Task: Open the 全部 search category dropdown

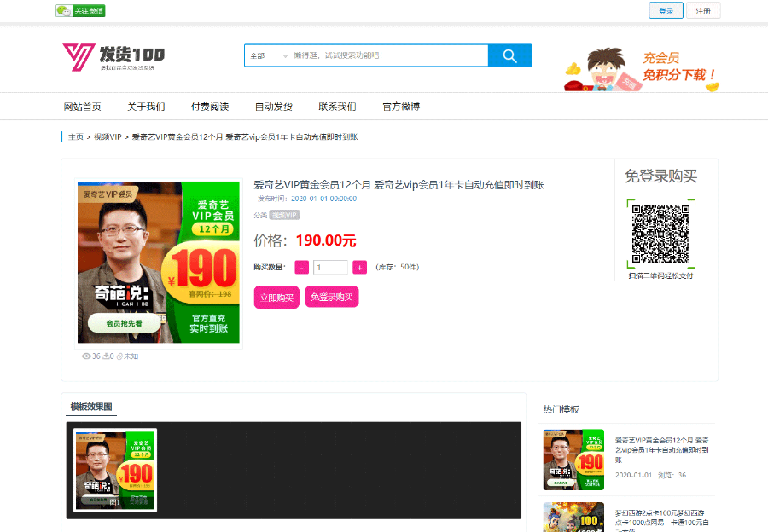Action: click(x=268, y=55)
